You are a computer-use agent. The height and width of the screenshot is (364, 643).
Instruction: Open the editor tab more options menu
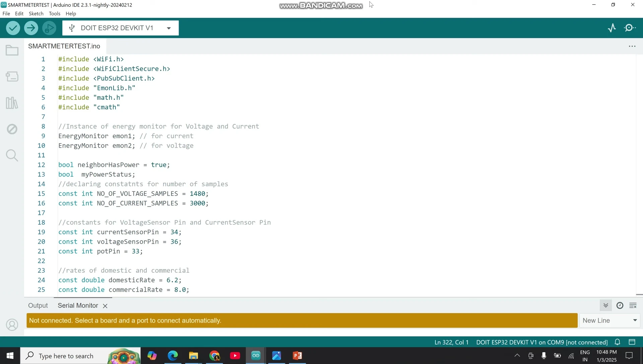coord(632,46)
